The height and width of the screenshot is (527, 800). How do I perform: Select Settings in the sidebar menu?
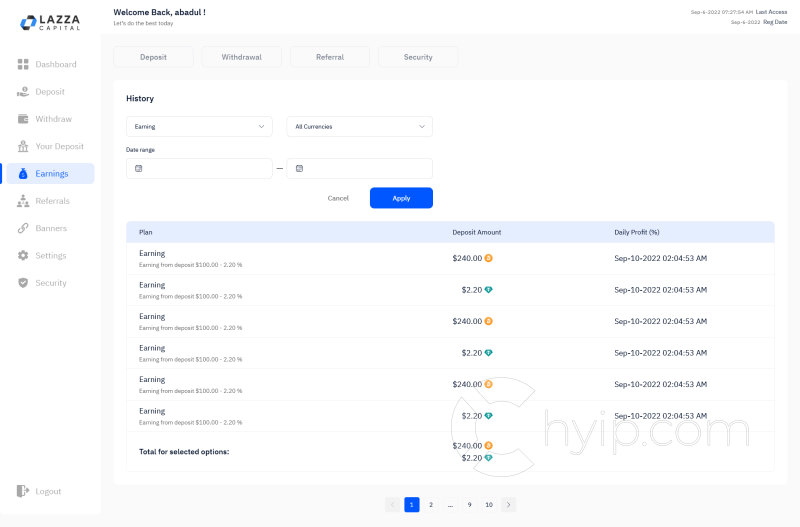(50, 256)
